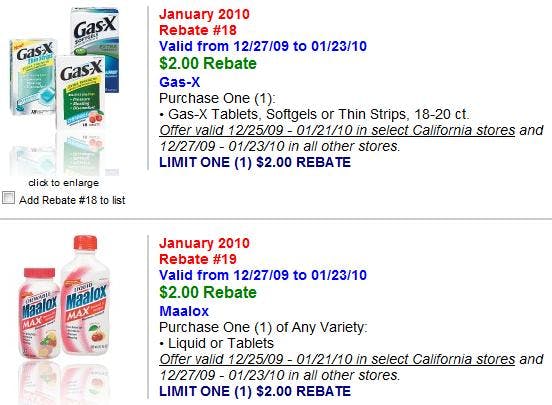Click the Maalox Max tablets bottle image

(38, 313)
